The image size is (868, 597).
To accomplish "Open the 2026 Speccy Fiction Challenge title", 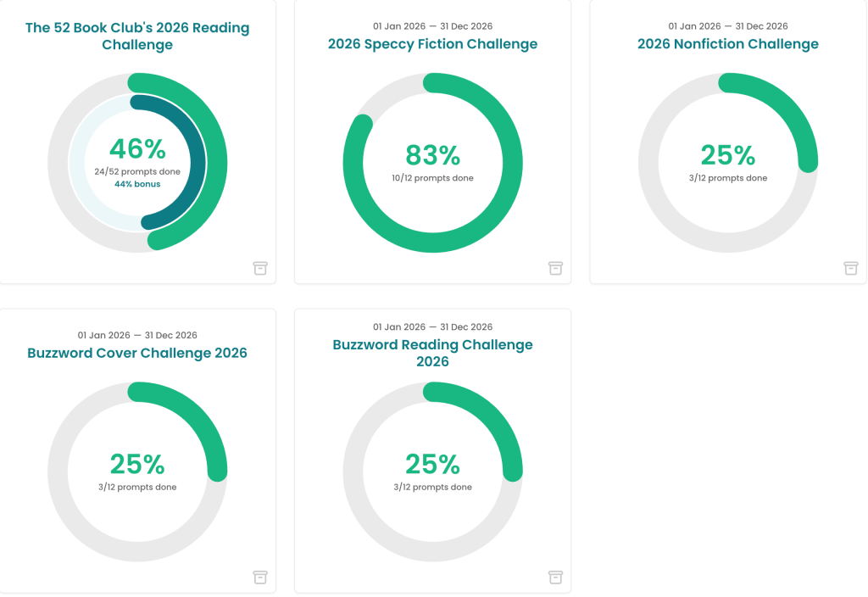I will click(x=432, y=44).
